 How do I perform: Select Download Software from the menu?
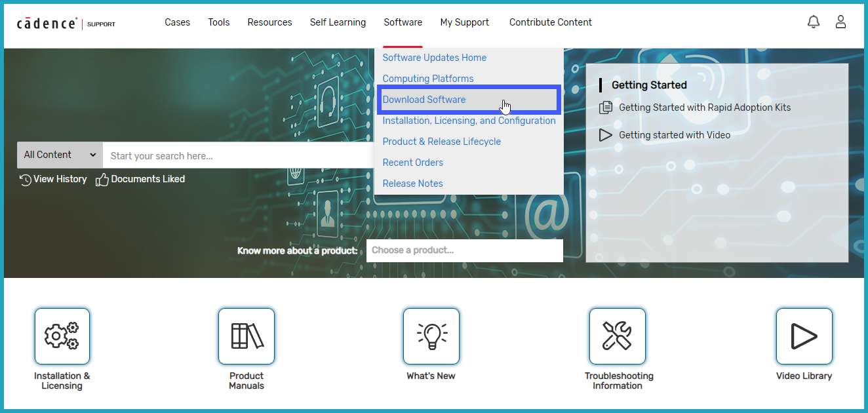(424, 100)
